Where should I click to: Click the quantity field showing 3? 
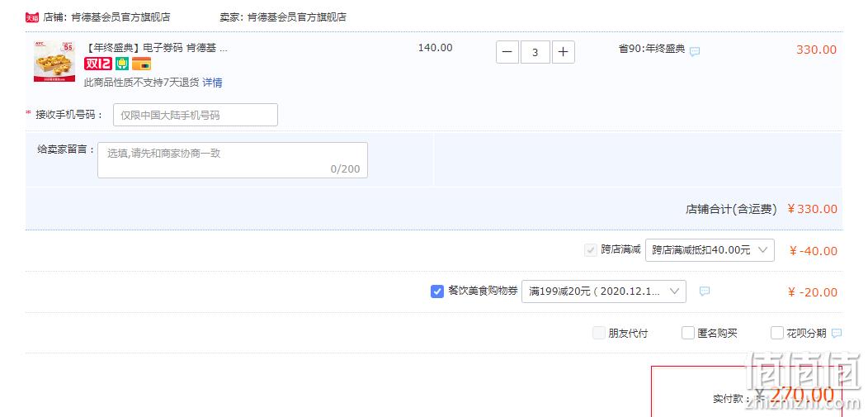coord(535,52)
